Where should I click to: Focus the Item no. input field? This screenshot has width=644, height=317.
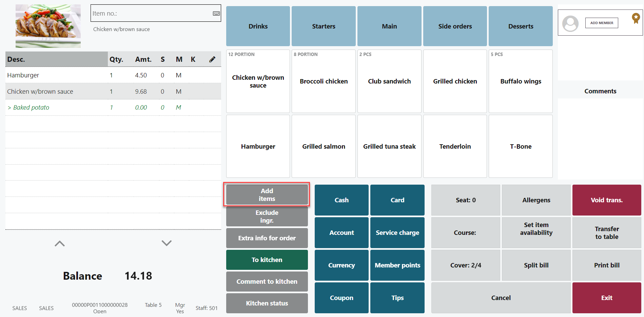[x=151, y=14]
